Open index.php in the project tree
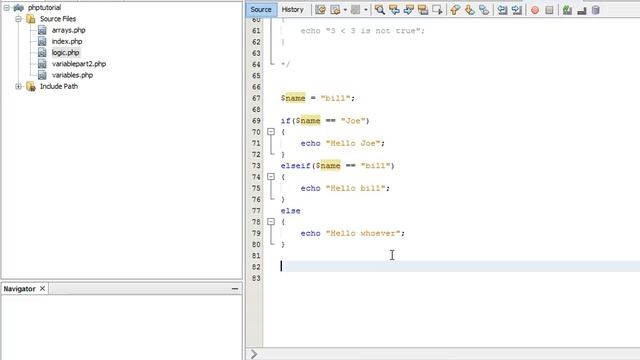The image size is (640, 360). pyautogui.click(x=67, y=41)
